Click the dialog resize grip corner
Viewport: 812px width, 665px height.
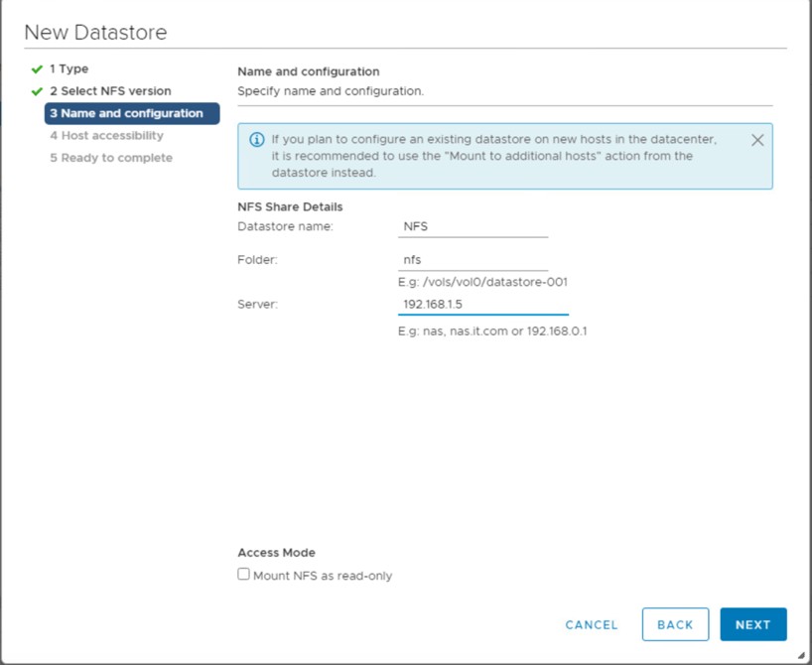pos(801,655)
